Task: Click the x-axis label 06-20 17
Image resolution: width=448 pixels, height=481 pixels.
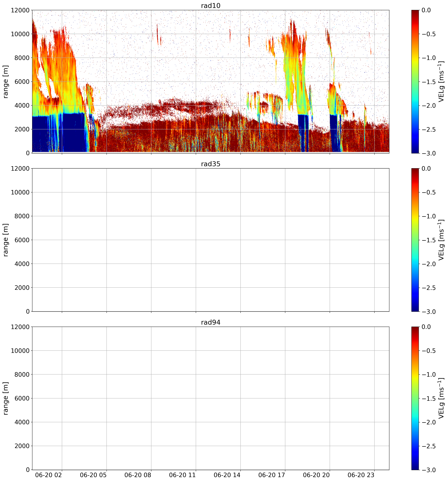Action: (272, 475)
